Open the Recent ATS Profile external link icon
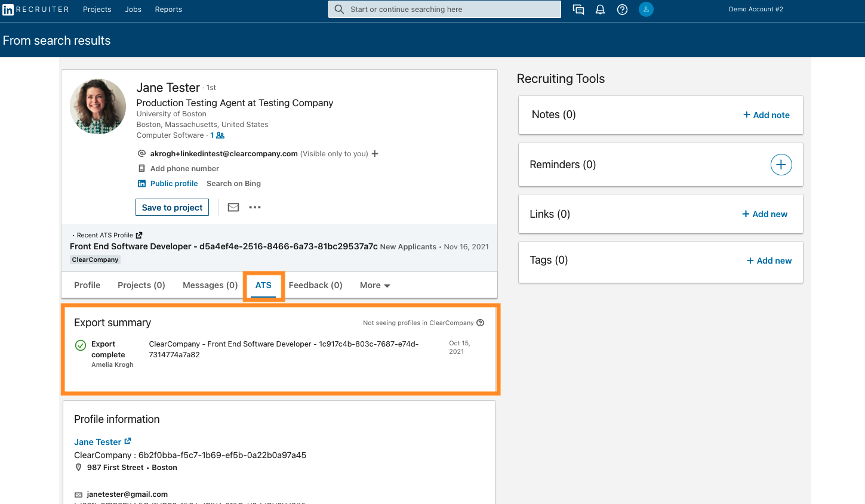 click(x=139, y=235)
